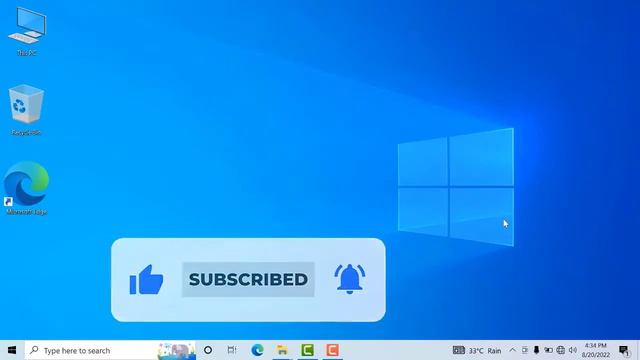Select the Microsoft Edge desktop shortcut
The height and width of the screenshot is (360, 640).
point(27,188)
